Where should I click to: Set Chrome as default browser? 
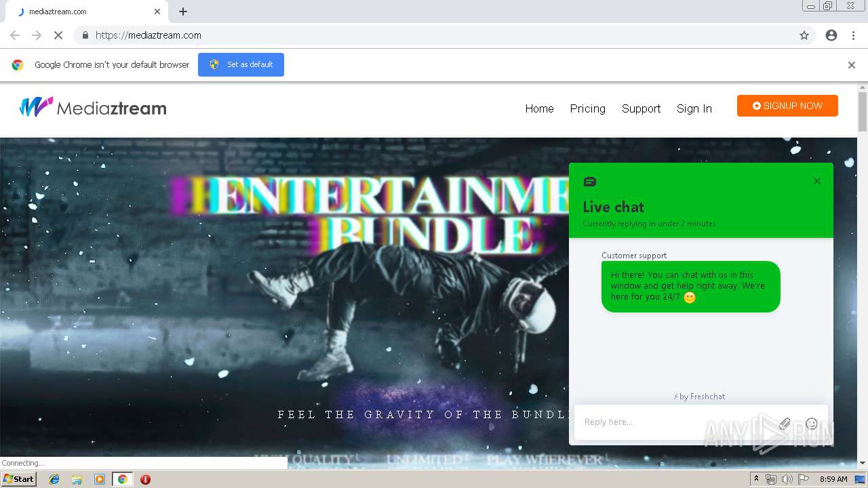tap(241, 64)
